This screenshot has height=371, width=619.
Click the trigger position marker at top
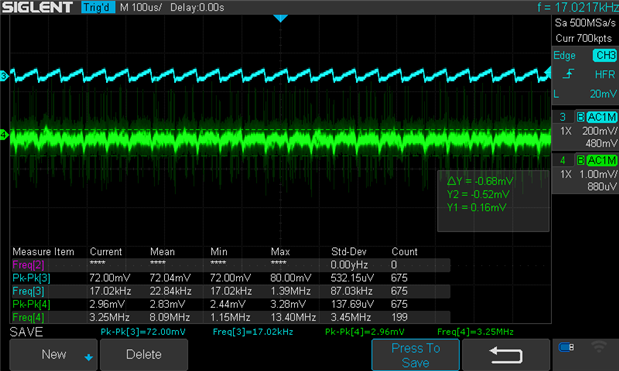pyautogui.click(x=280, y=18)
